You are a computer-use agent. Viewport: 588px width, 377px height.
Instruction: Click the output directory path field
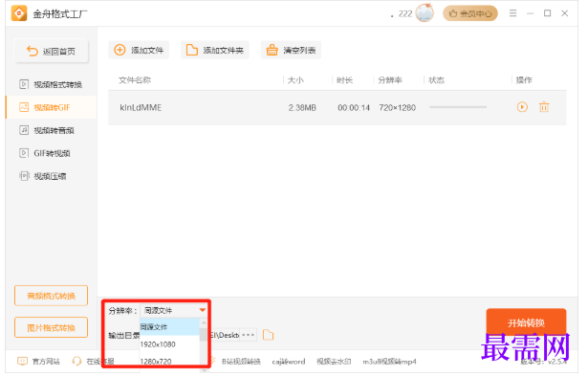225,335
